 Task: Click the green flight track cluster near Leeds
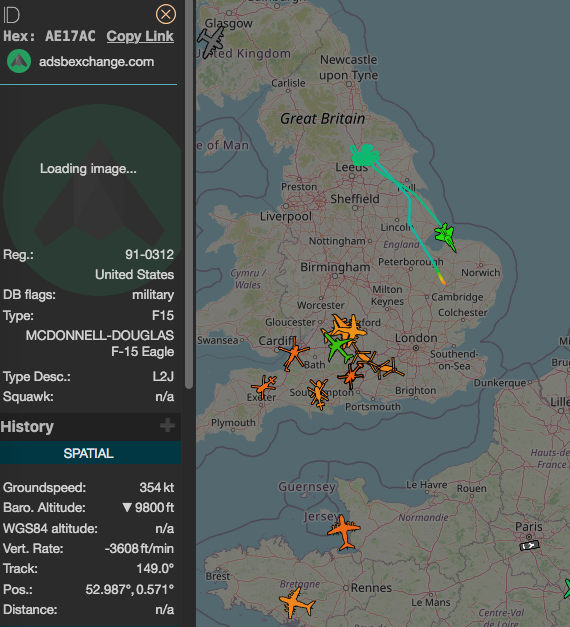click(x=364, y=156)
